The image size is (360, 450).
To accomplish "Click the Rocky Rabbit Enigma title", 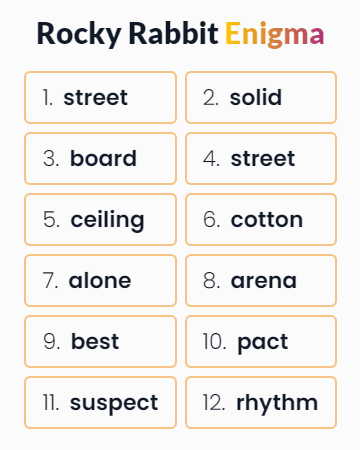I will click(180, 34).
